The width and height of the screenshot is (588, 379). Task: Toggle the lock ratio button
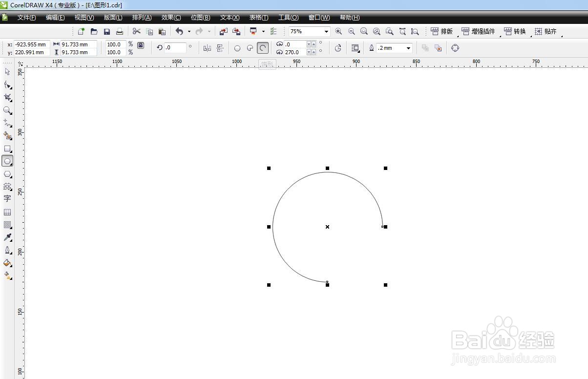[x=141, y=45]
